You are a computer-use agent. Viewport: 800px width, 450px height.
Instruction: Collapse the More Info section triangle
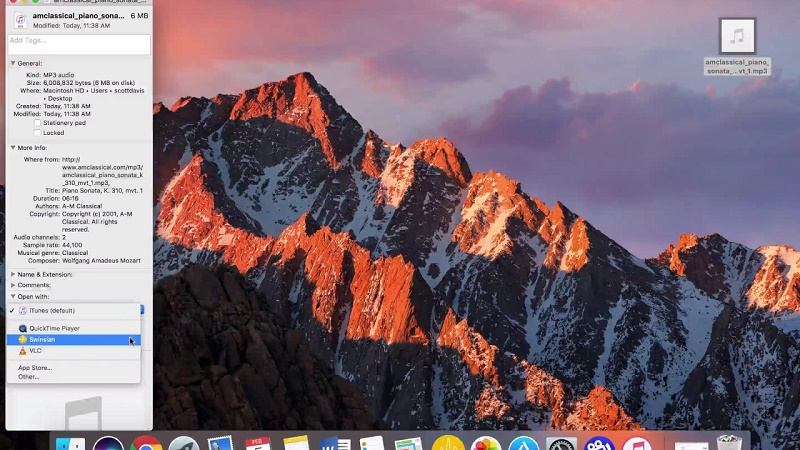click(13, 147)
